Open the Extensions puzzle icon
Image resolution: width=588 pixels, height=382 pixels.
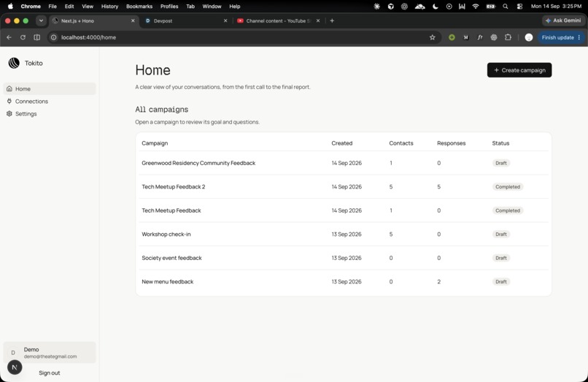(508, 37)
